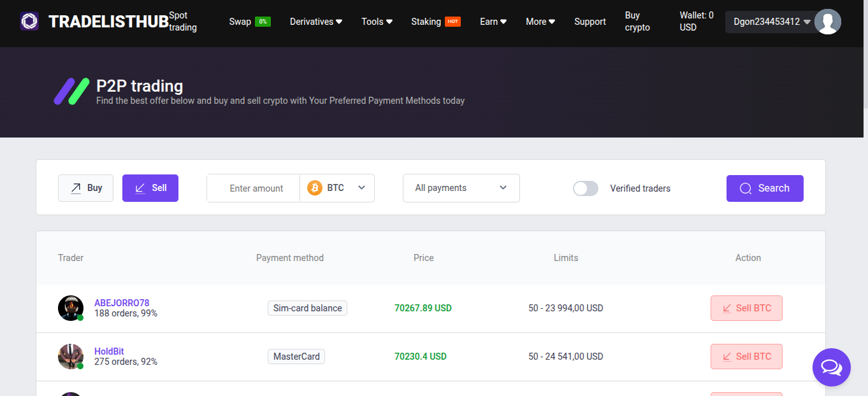This screenshot has width=868, height=396.
Task: Click the 50 - 24 541,00 USD limit
Action: click(566, 357)
